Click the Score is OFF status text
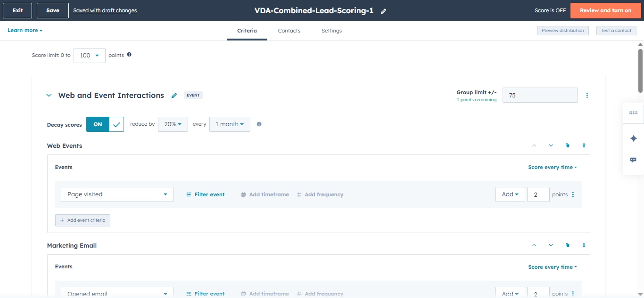This screenshot has width=644, height=298. (550, 10)
